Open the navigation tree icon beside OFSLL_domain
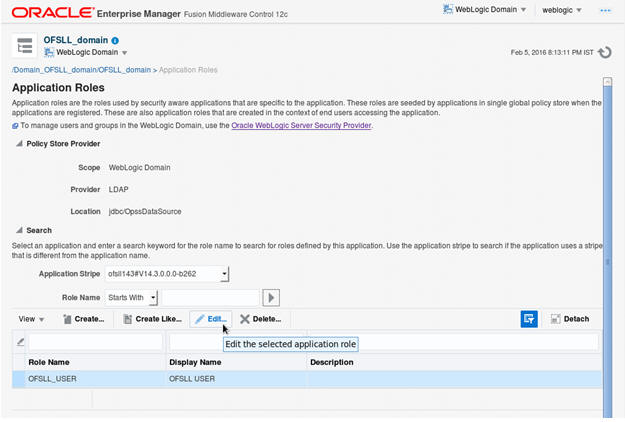The image size is (625, 422). 24,46
